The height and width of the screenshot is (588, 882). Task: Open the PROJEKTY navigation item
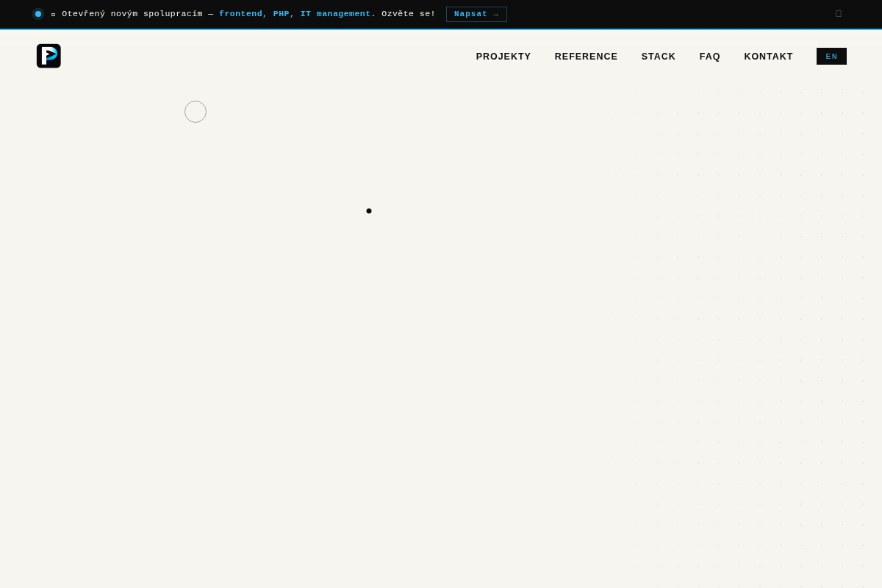click(503, 57)
